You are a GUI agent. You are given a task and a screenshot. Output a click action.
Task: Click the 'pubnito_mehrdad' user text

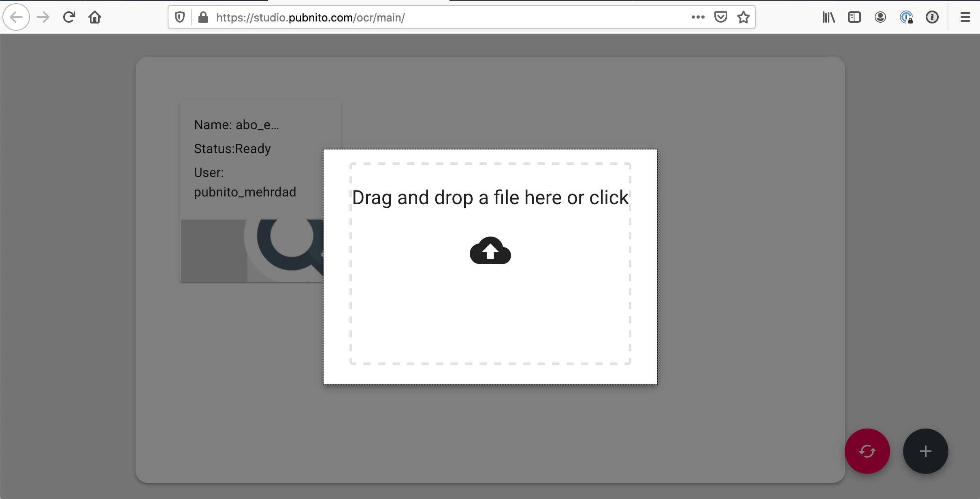[245, 192]
